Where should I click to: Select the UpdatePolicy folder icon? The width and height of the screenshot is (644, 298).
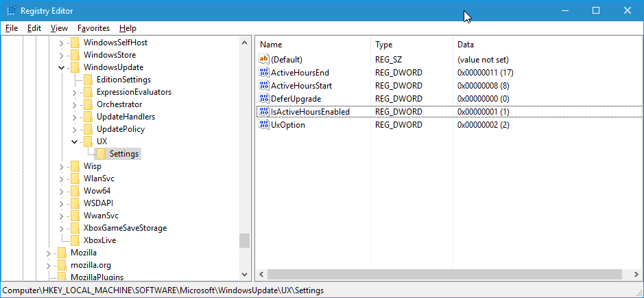[88, 128]
